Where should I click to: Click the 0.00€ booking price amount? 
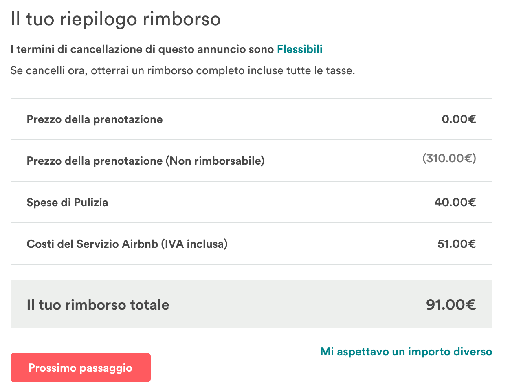pos(459,119)
